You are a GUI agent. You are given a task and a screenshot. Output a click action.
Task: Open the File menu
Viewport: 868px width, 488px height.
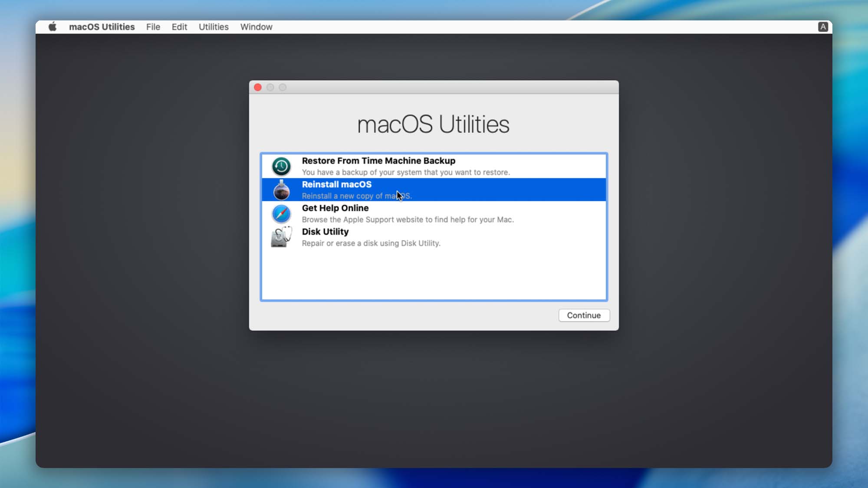pos(153,27)
